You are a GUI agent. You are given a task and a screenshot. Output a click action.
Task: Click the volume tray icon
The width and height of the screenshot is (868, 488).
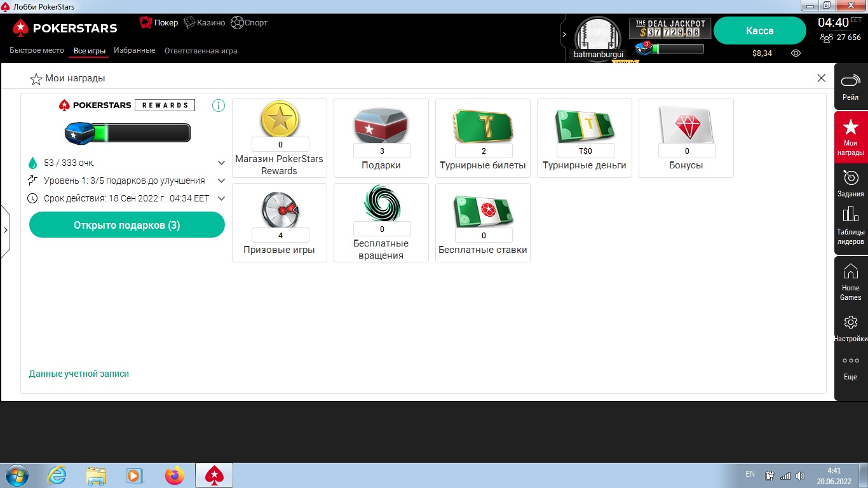(800, 475)
